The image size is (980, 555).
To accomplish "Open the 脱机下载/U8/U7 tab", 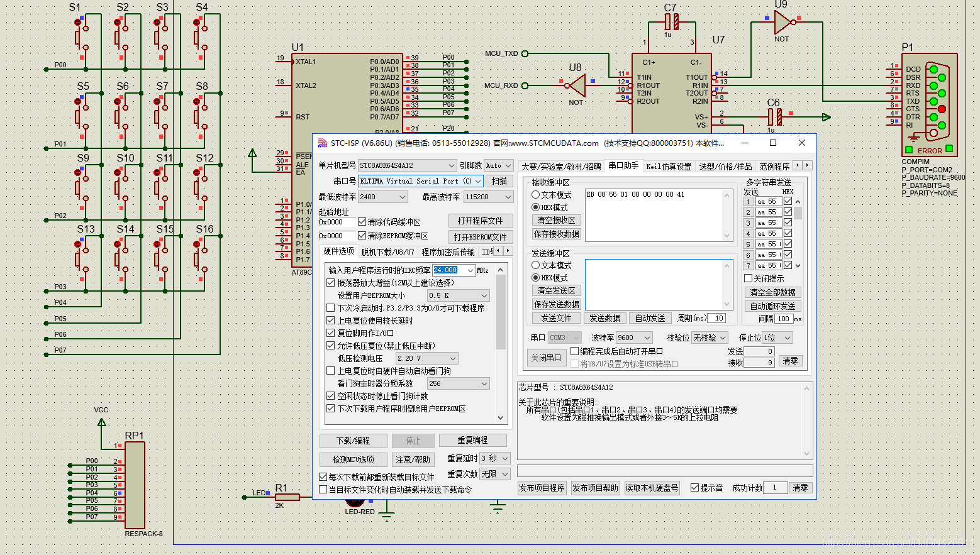I will 387,252.
